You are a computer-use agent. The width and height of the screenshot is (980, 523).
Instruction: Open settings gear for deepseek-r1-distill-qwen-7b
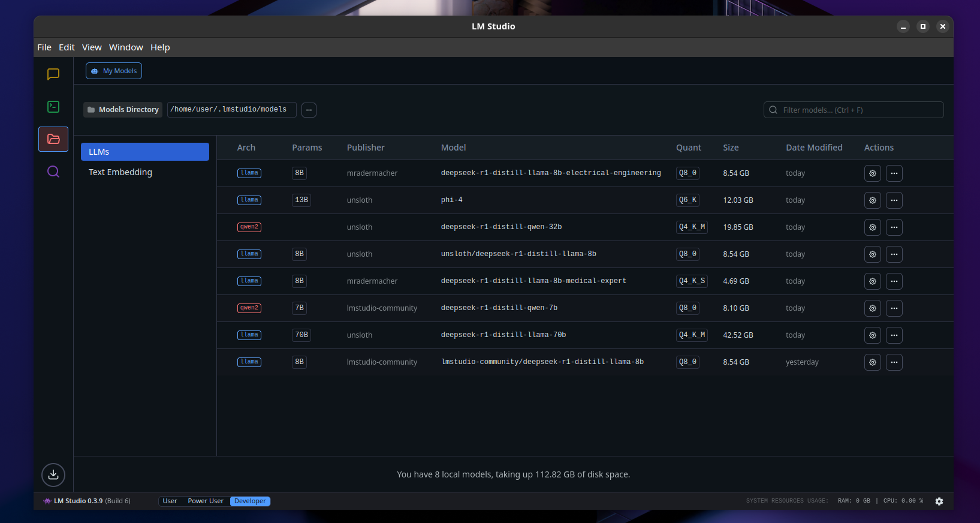(x=873, y=308)
